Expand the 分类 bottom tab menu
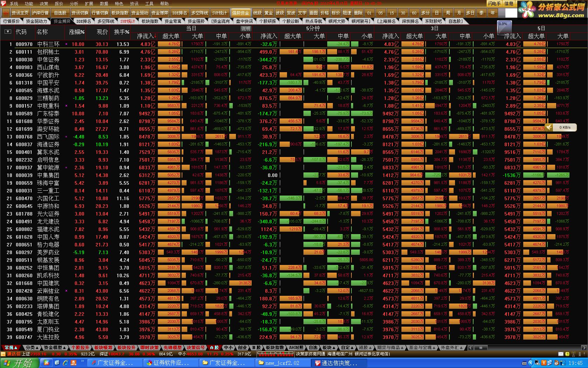The image size is (588, 368). (x=32, y=347)
